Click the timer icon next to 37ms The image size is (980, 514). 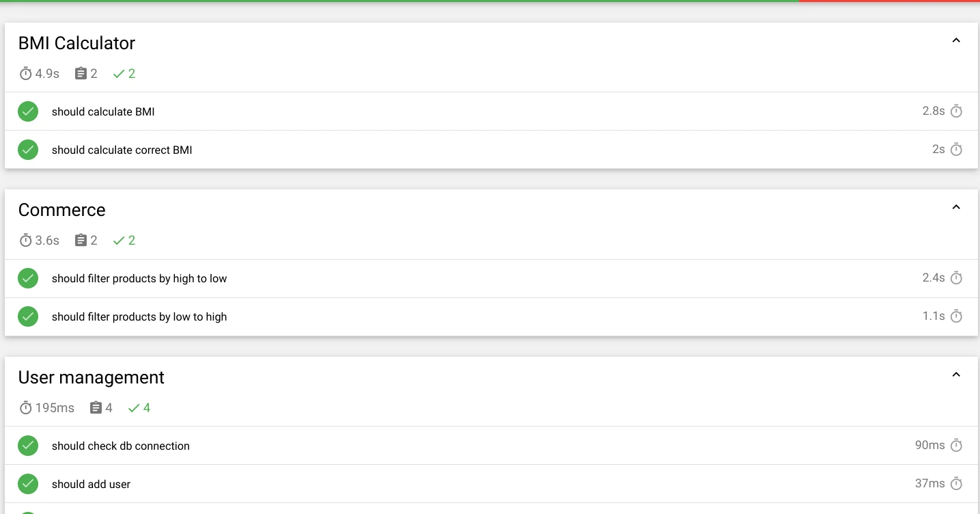956,483
